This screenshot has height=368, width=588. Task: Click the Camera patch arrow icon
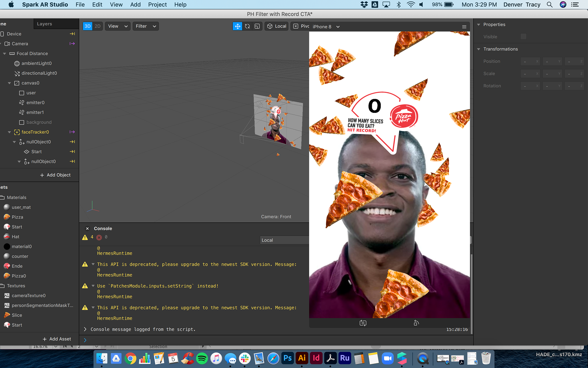[72, 44]
